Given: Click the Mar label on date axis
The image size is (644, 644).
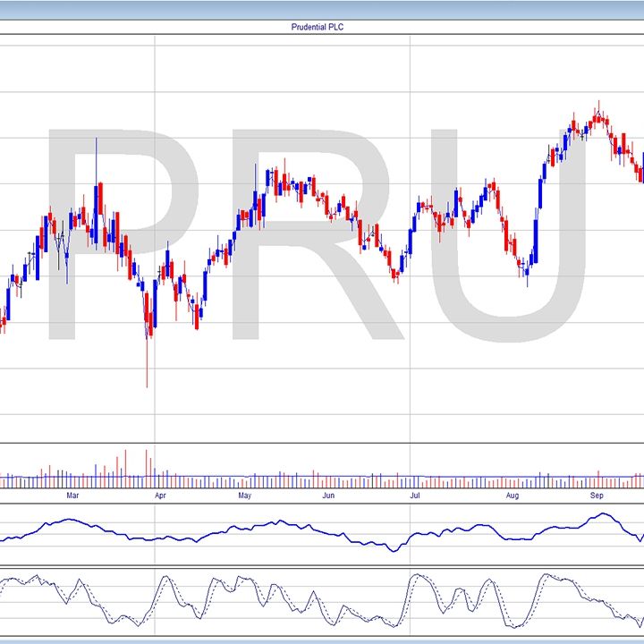Looking at the screenshot, I should pos(72,496).
